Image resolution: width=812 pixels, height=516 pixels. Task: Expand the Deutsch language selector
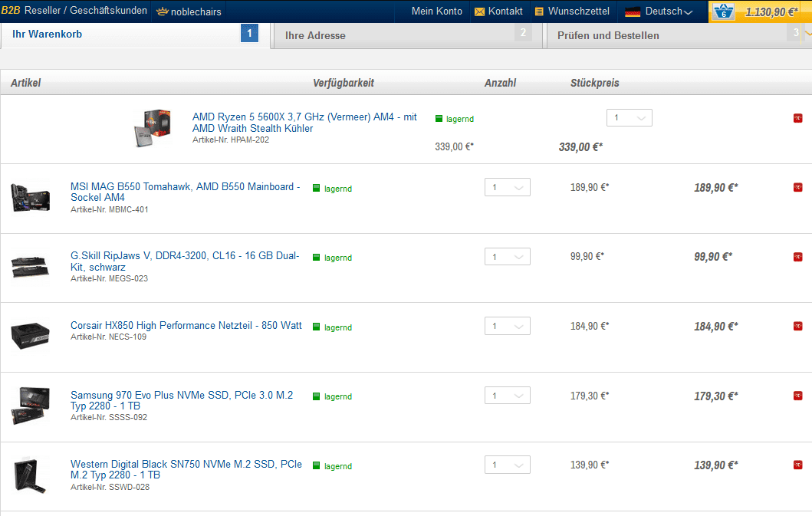click(x=669, y=12)
